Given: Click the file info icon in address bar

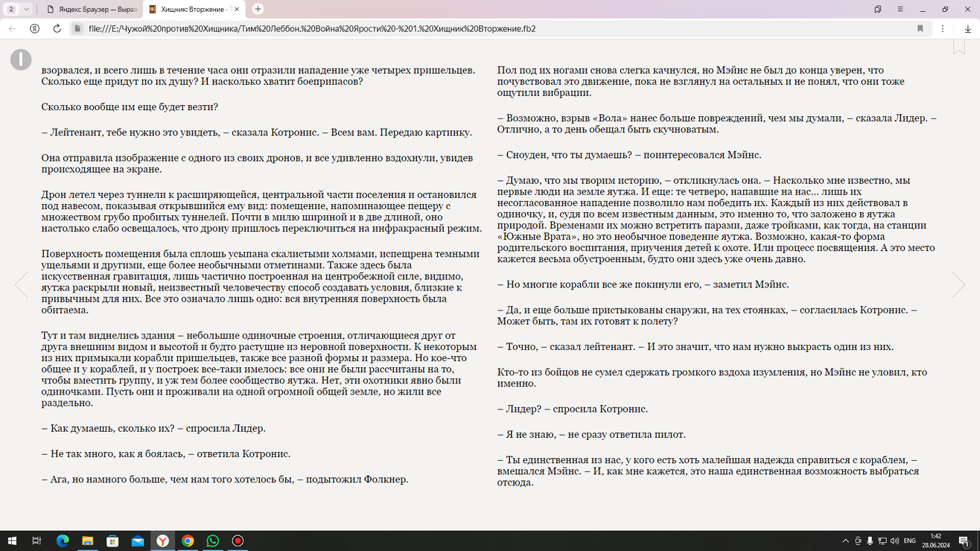Looking at the screenshot, I should (x=77, y=28).
